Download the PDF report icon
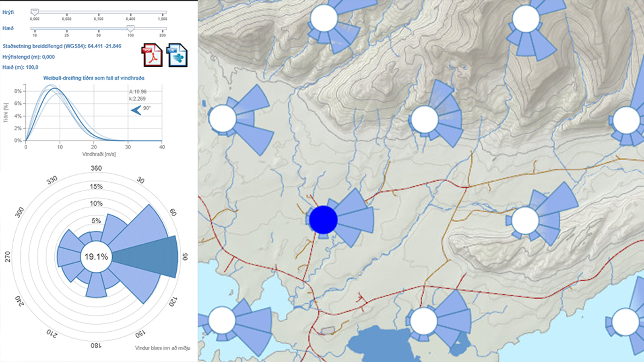 (152, 56)
